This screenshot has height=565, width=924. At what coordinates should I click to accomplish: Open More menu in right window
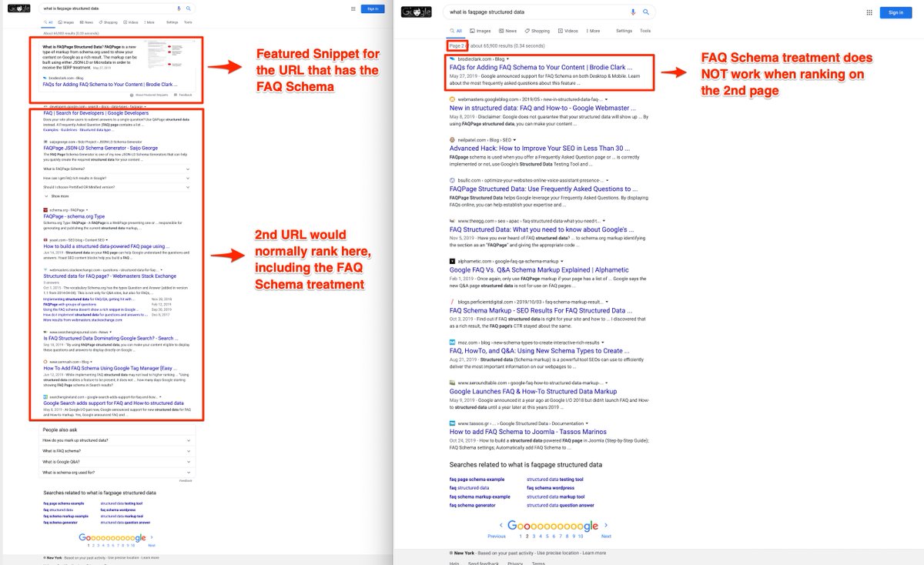pyautogui.click(x=593, y=31)
